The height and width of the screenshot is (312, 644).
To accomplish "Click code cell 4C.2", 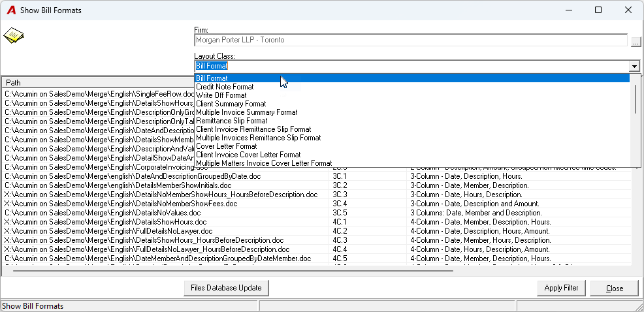I will 340,231.
